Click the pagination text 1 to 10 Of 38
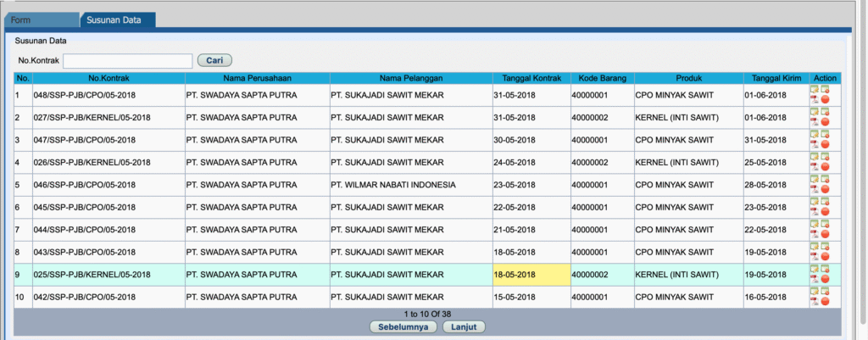Viewport: 868px width, 340px height. click(x=427, y=314)
